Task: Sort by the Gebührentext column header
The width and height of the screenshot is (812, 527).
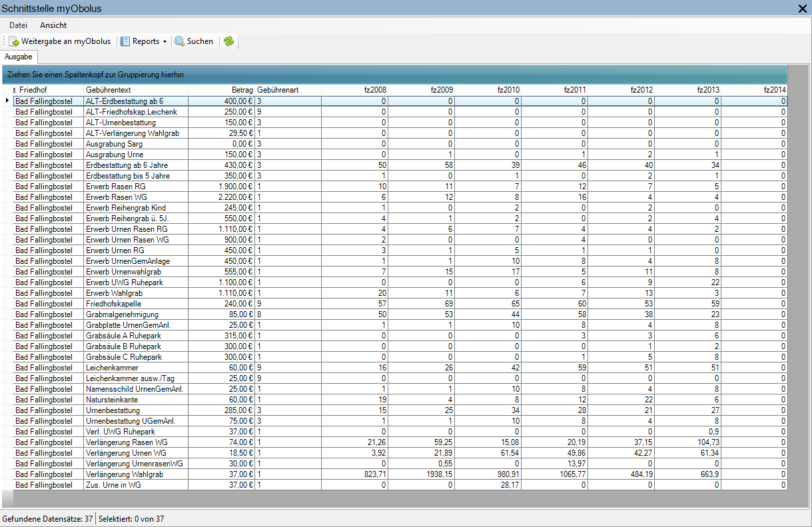Action: (x=136, y=90)
